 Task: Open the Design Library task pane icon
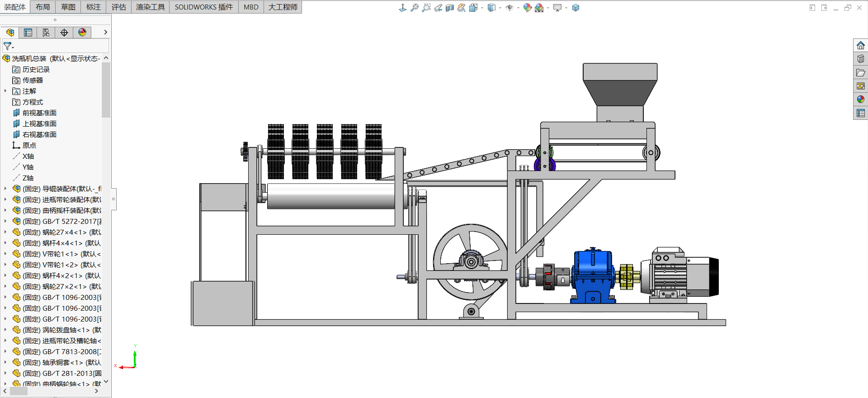tap(860, 59)
